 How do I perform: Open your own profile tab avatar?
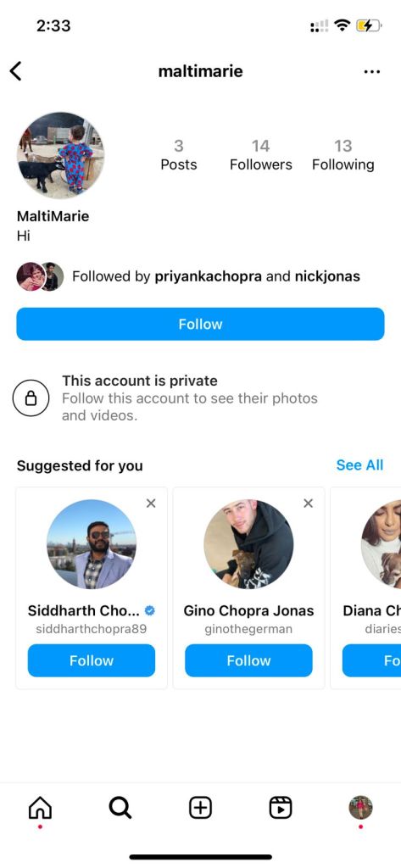tap(360, 808)
